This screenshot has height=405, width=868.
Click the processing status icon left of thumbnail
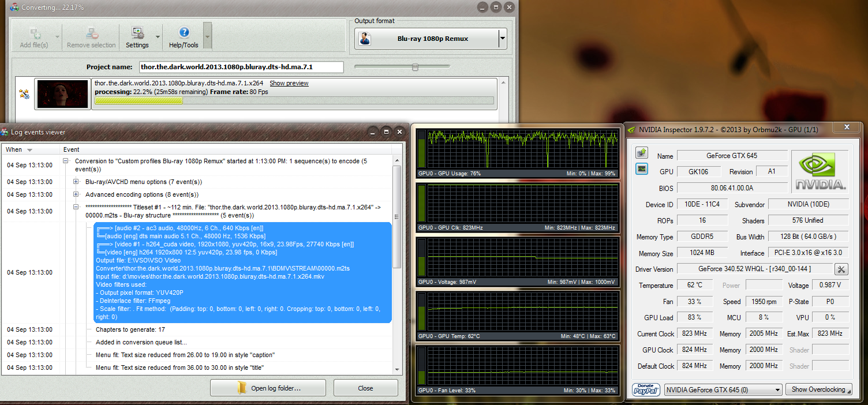[x=24, y=94]
